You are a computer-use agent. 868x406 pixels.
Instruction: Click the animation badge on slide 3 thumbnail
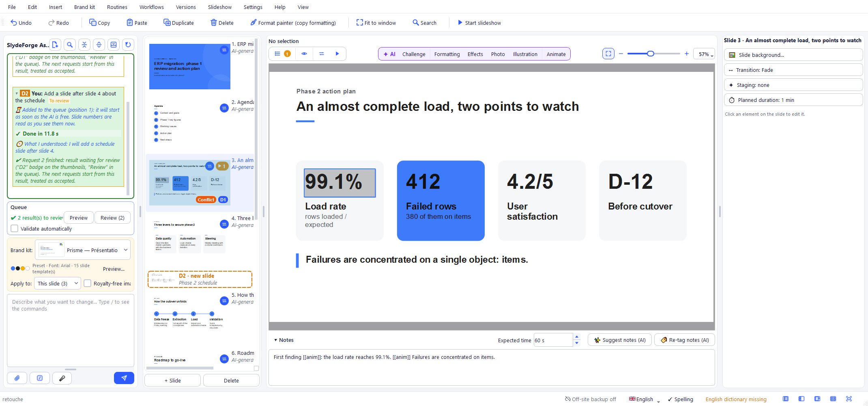(x=222, y=166)
